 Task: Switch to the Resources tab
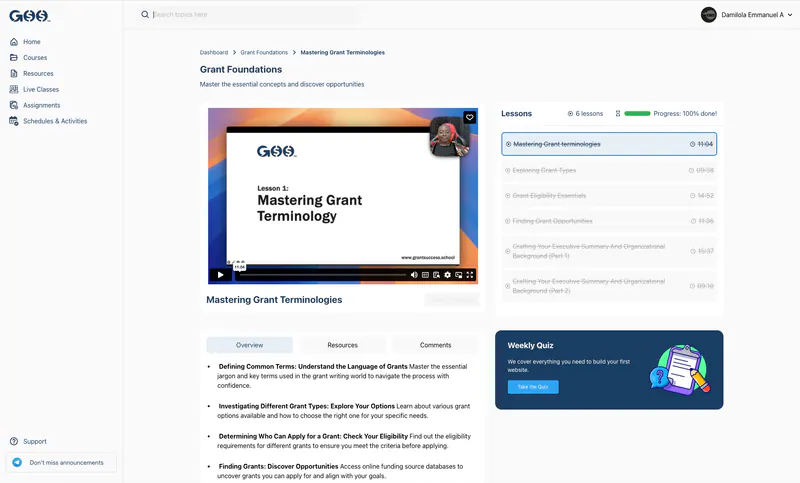(342, 345)
